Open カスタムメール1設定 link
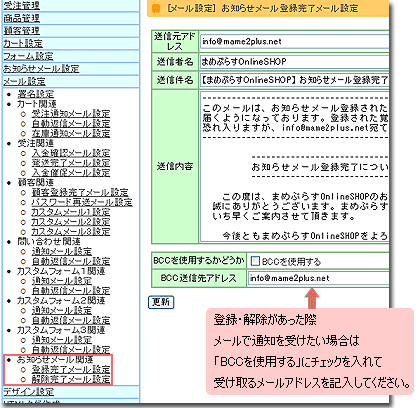This screenshot has height=408, width=420. point(71,212)
